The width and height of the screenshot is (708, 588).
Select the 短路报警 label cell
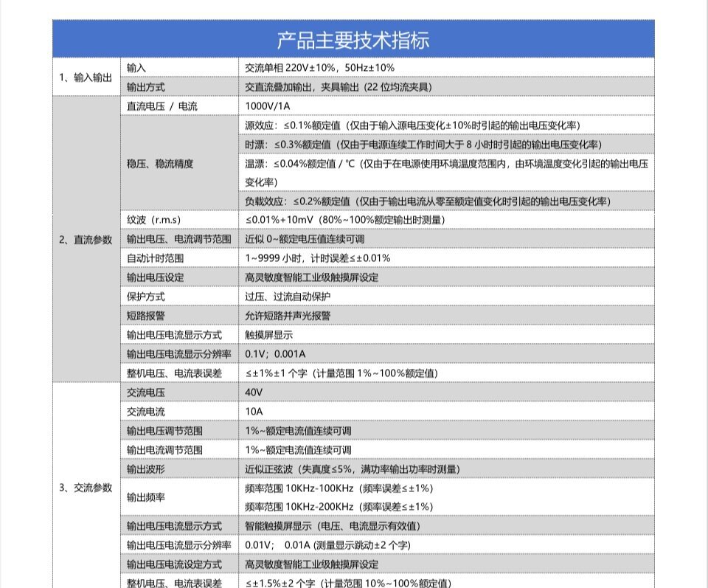(x=179, y=315)
